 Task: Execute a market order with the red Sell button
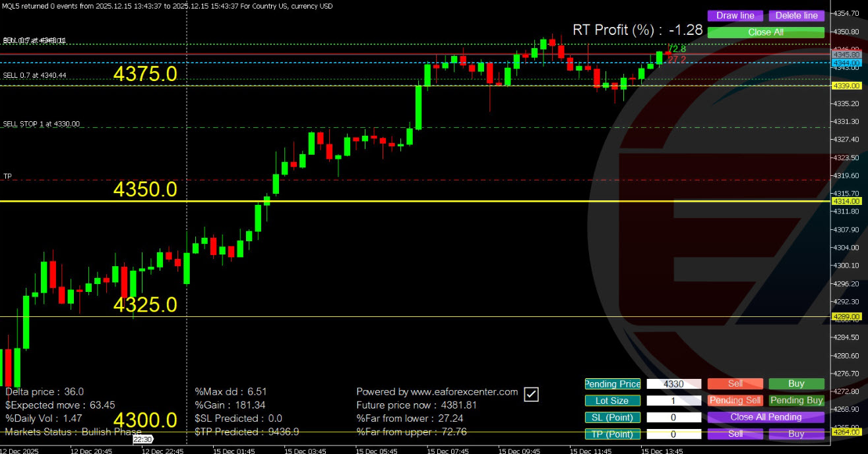735,383
